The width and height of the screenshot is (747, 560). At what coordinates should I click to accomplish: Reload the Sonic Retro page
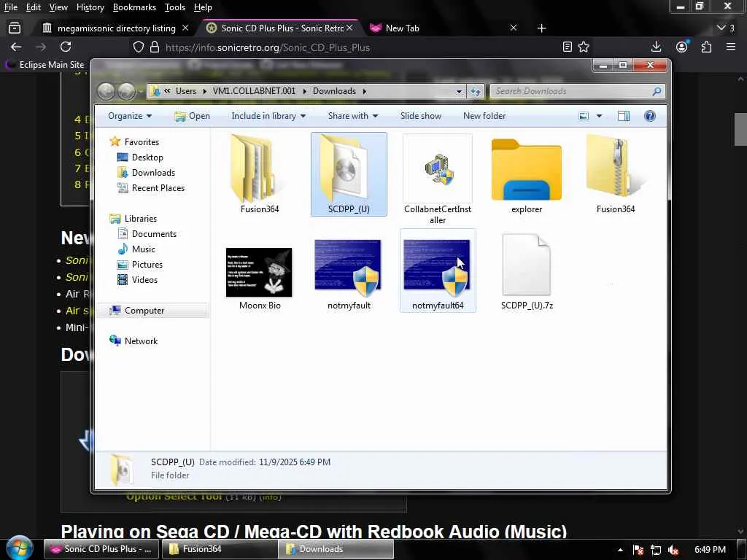[x=66, y=47]
